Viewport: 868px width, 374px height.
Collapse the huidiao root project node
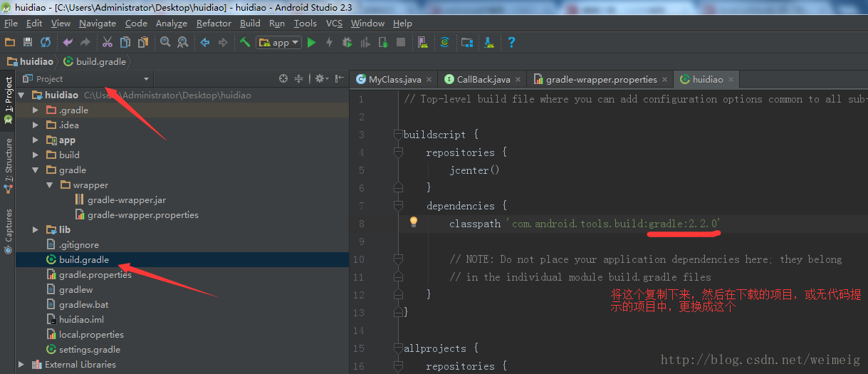[x=21, y=95]
